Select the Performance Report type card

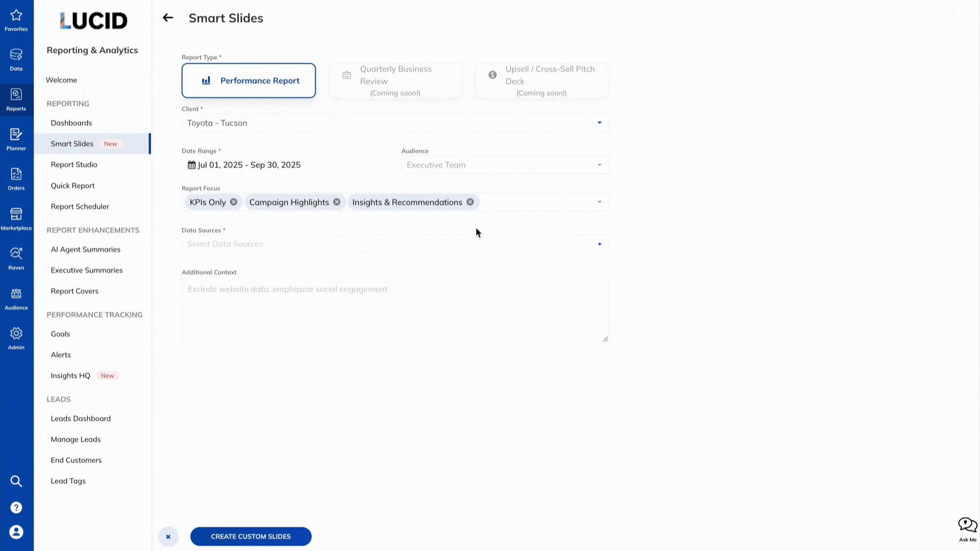click(249, 81)
